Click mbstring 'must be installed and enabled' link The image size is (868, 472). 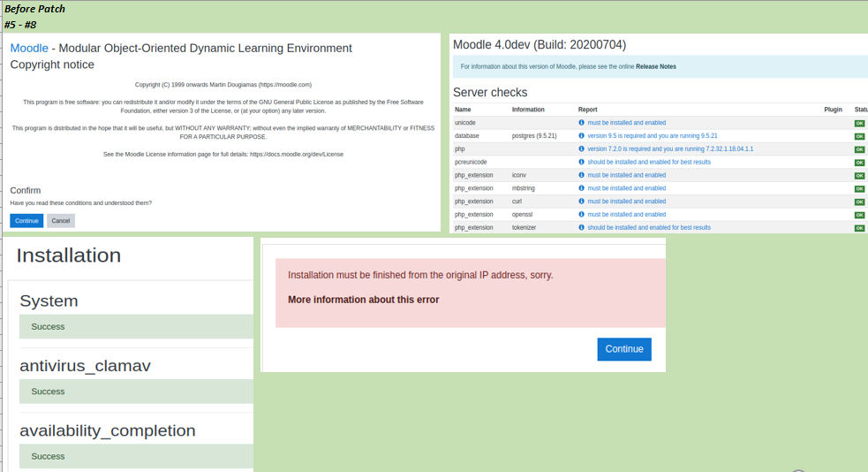627,188
